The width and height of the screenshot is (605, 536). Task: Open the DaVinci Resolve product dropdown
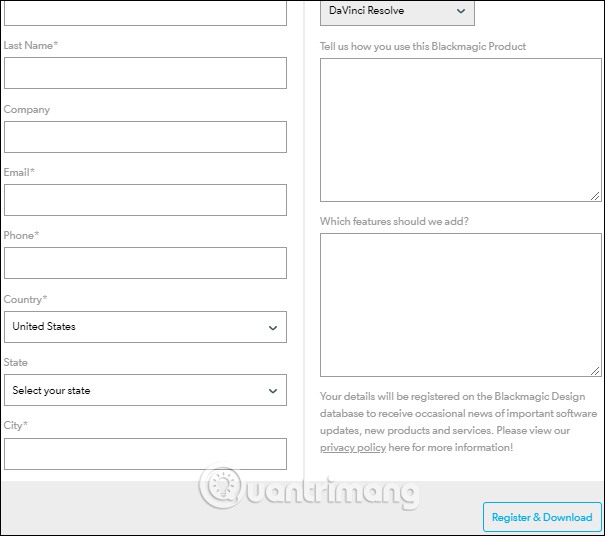point(397,11)
